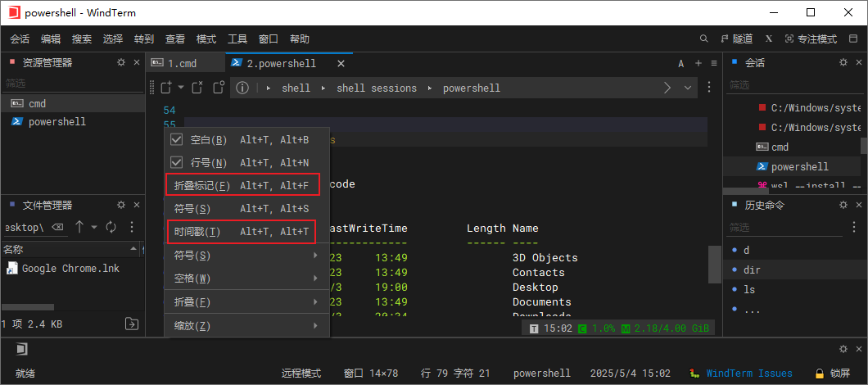Click the info icon beside shell breadcrumb
Image resolution: width=868 pixels, height=385 pixels.
point(242,88)
